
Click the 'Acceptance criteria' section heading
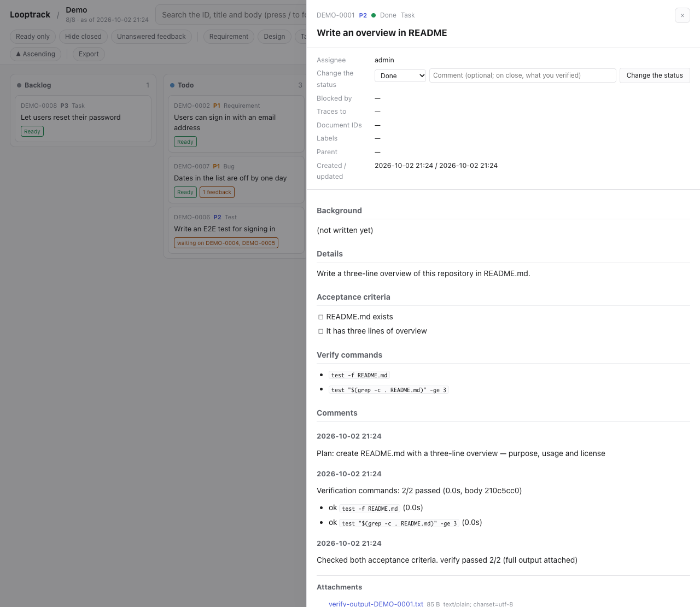(353, 297)
